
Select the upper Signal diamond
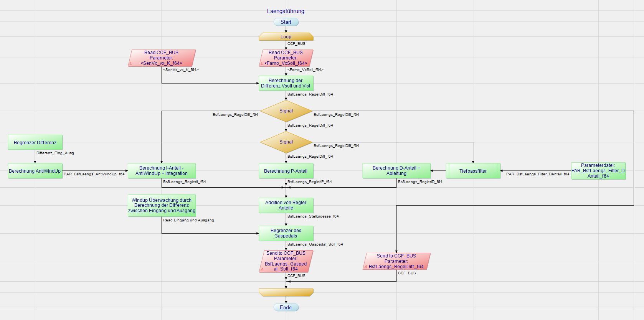286,111
